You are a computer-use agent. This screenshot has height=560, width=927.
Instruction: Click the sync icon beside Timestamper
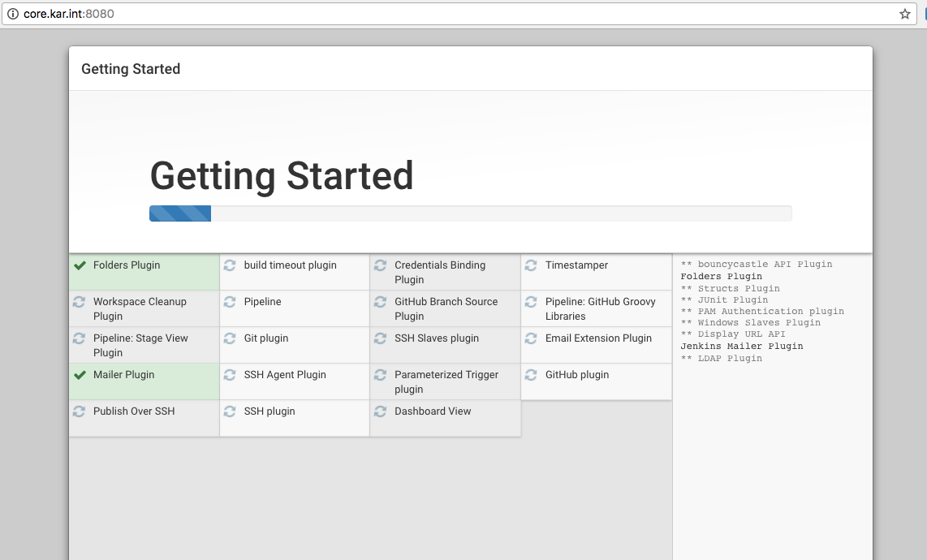[531, 265]
